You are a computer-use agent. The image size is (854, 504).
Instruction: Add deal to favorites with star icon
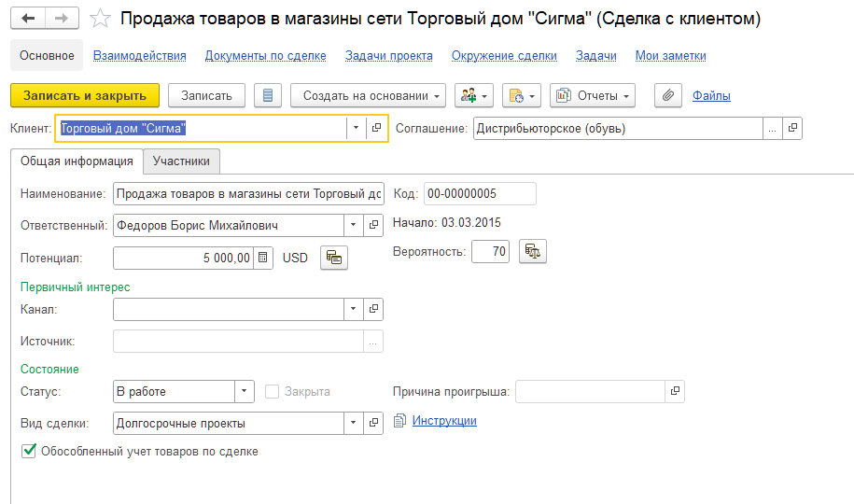point(100,19)
